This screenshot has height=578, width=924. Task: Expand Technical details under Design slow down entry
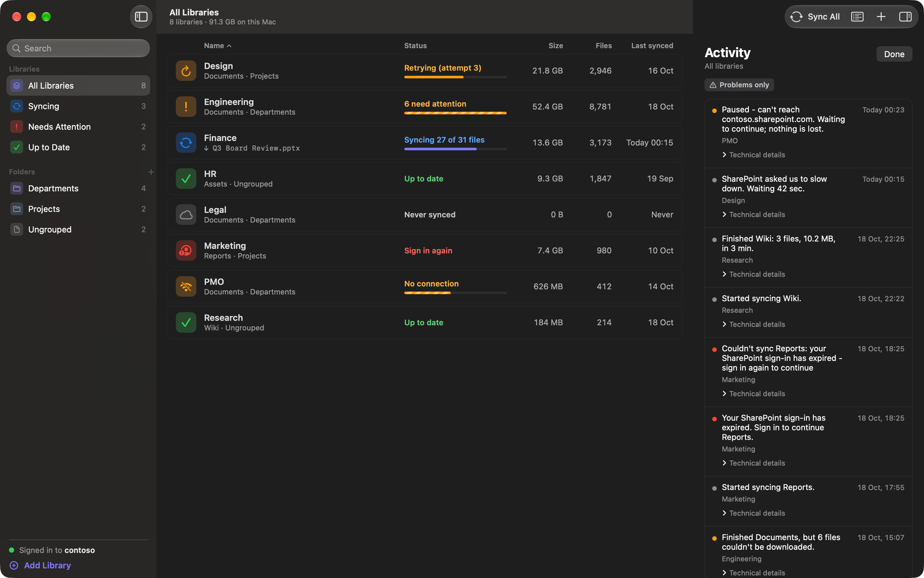753,215
